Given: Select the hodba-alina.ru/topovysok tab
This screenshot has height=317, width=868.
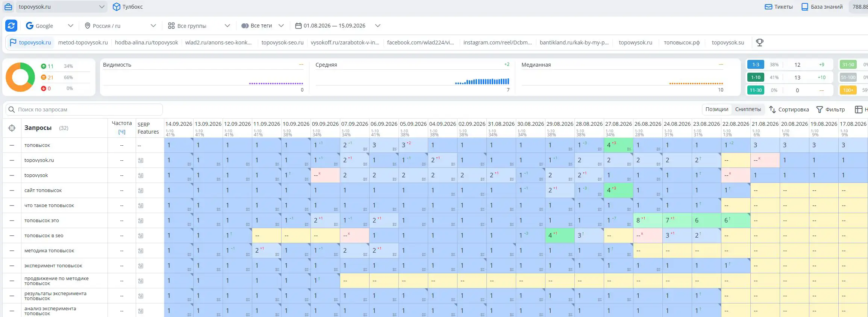Looking at the screenshot, I should pyautogui.click(x=146, y=43).
